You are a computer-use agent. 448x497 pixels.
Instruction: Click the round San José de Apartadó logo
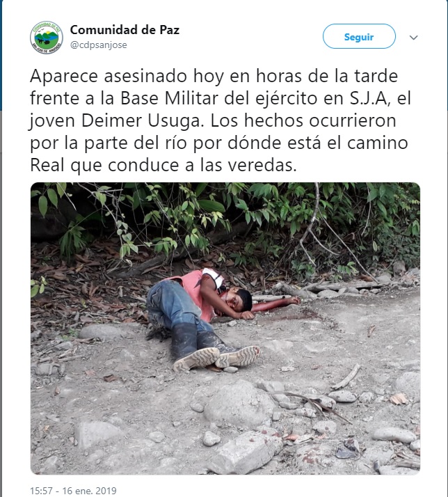tap(46, 38)
